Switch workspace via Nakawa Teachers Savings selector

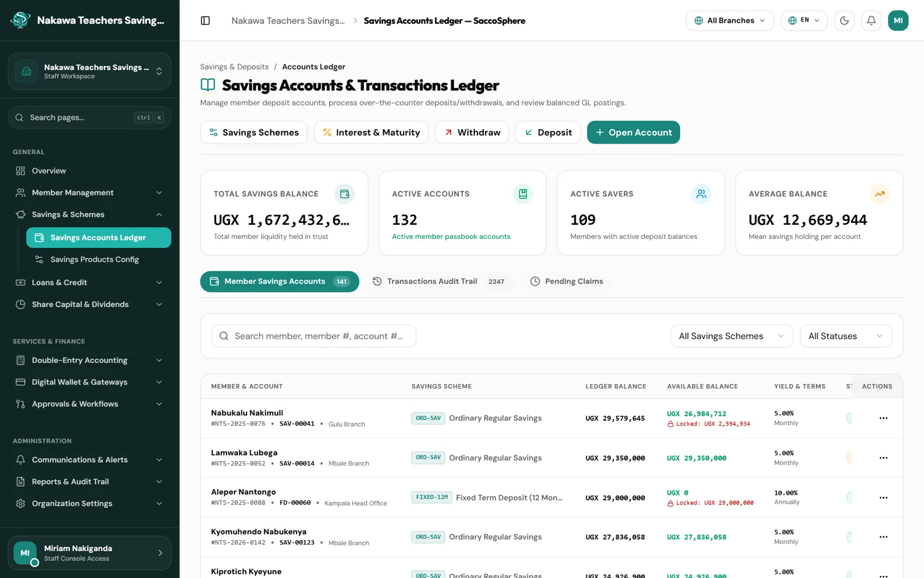(x=89, y=71)
